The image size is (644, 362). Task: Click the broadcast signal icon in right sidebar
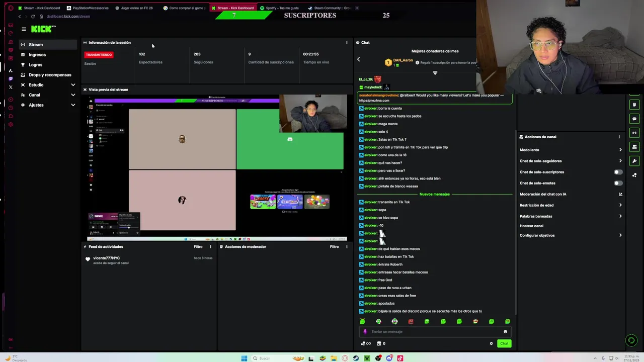click(634, 133)
